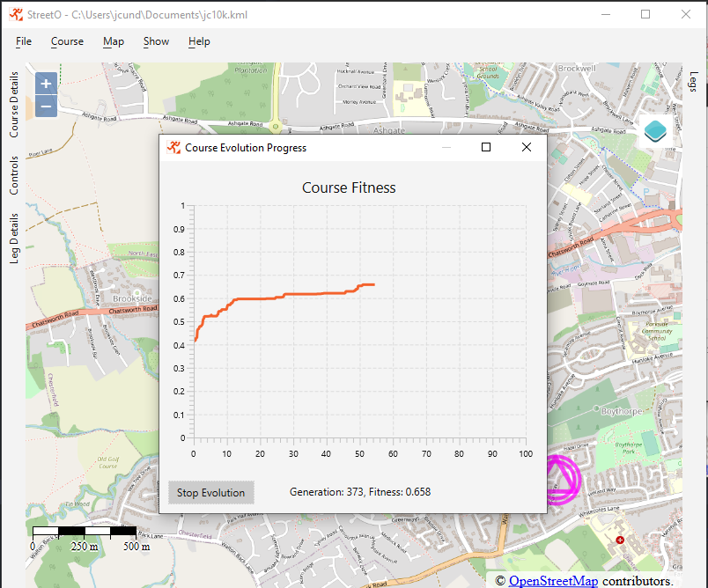This screenshot has width=708, height=588.
Task: Click the map zoom out minus button
Action: (x=46, y=107)
